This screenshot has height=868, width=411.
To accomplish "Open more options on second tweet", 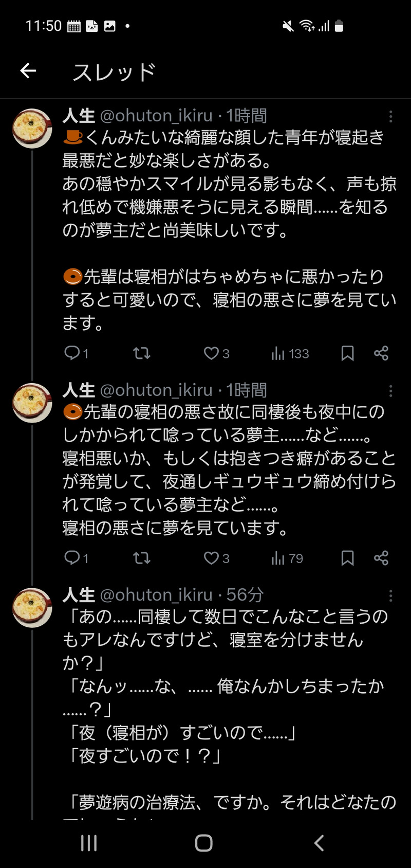I will click(391, 391).
